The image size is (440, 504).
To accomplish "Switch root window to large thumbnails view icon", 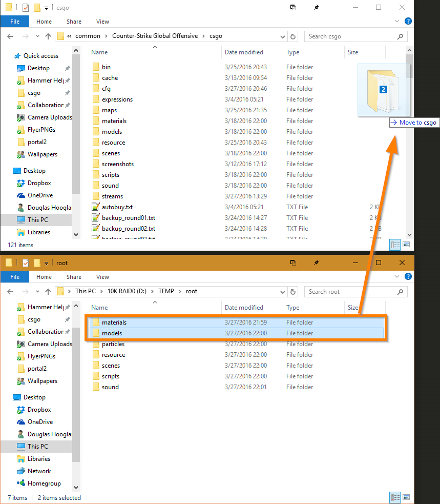I will (406, 497).
